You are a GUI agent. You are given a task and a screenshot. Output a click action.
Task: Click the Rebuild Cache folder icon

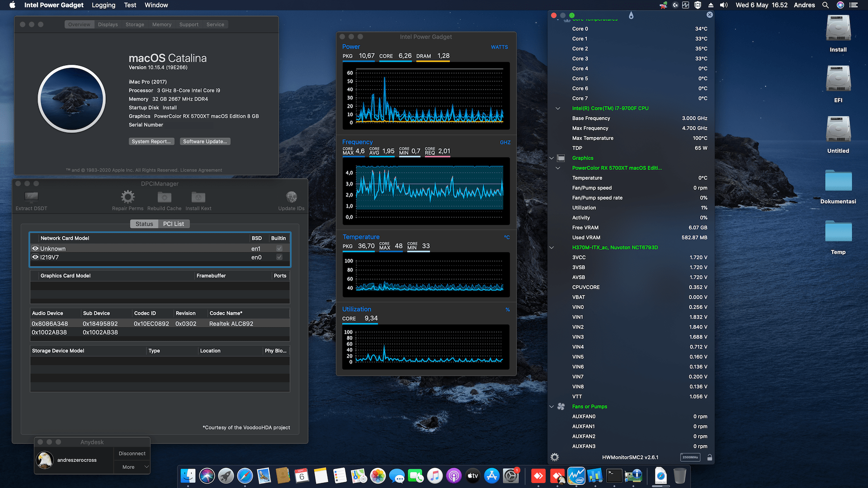(x=164, y=197)
